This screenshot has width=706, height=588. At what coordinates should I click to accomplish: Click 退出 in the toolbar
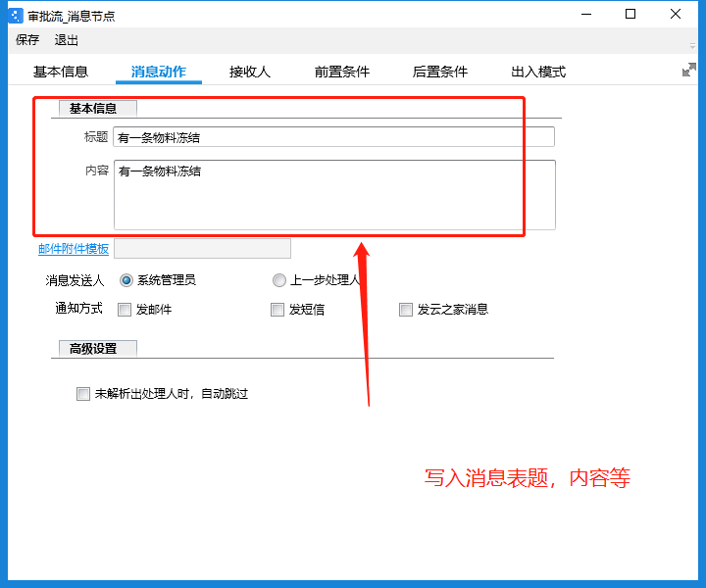click(67, 40)
